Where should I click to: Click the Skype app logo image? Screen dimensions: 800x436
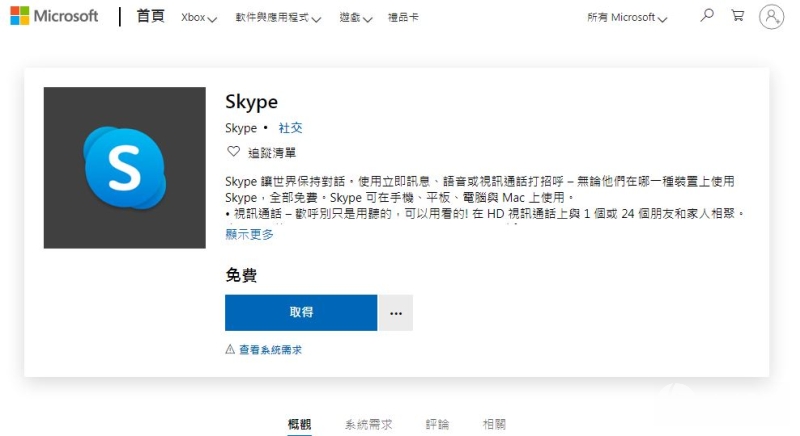click(x=124, y=168)
